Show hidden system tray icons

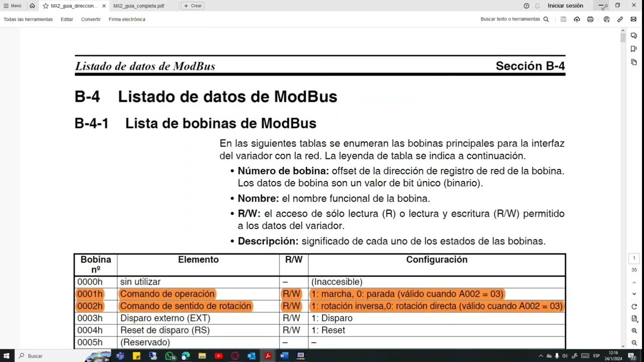pos(541,356)
